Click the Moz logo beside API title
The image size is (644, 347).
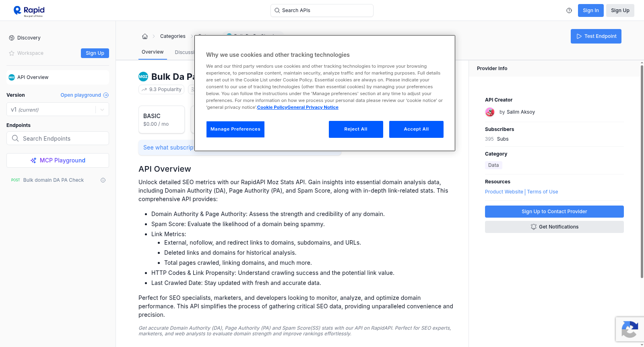click(x=143, y=77)
